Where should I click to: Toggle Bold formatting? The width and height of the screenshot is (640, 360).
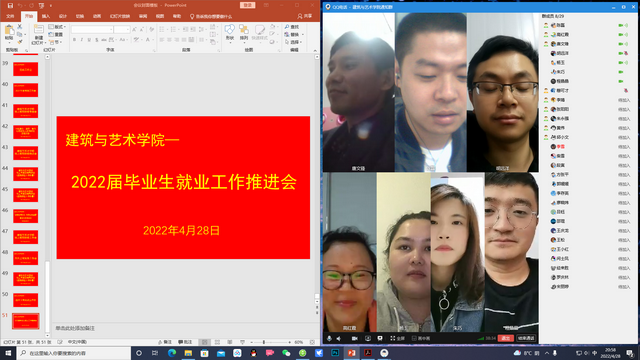click(74, 40)
